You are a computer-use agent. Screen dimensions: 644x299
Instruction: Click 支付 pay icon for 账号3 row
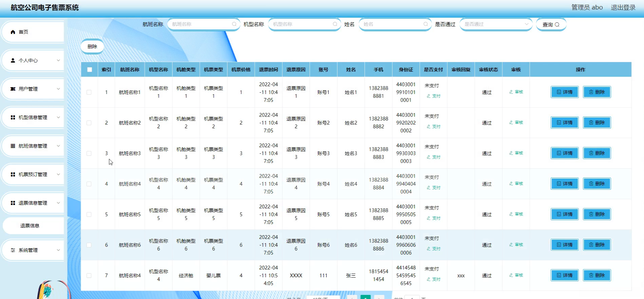coord(429,157)
